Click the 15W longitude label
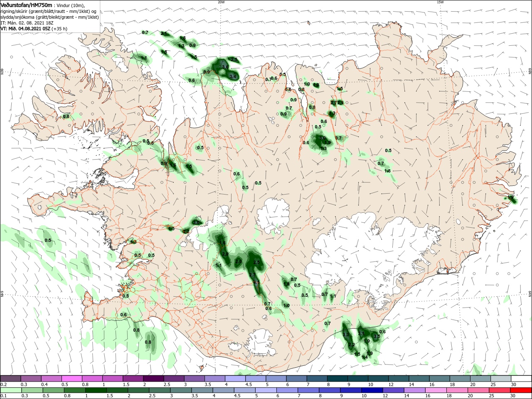 (x=440, y=2)
